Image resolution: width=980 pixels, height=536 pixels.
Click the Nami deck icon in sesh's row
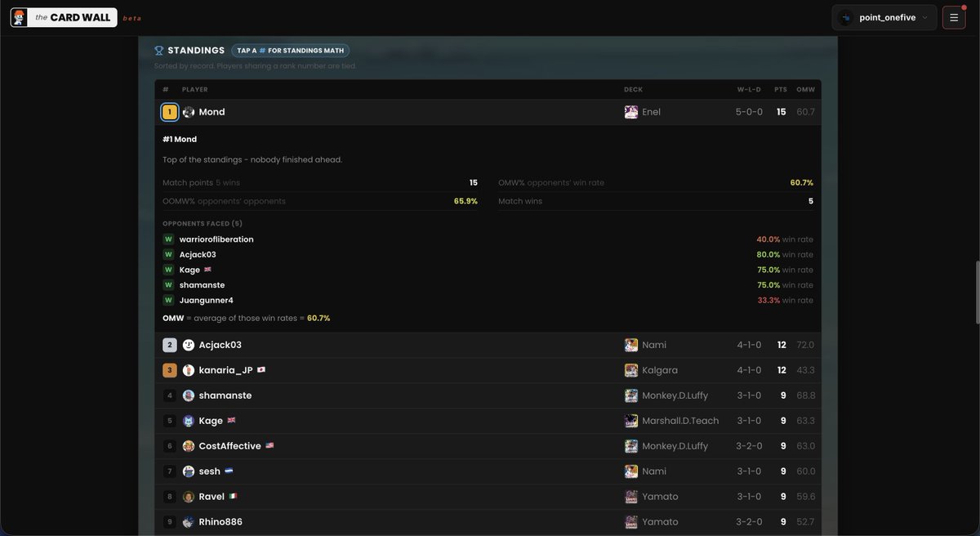click(x=631, y=471)
